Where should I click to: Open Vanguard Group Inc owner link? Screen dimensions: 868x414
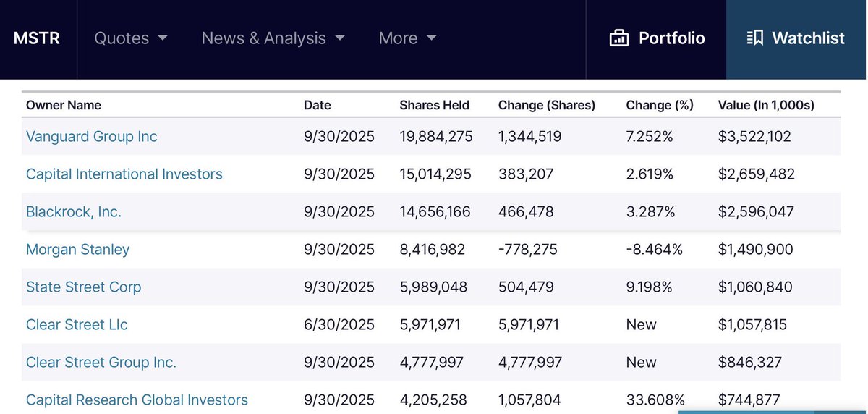(91, 136)
